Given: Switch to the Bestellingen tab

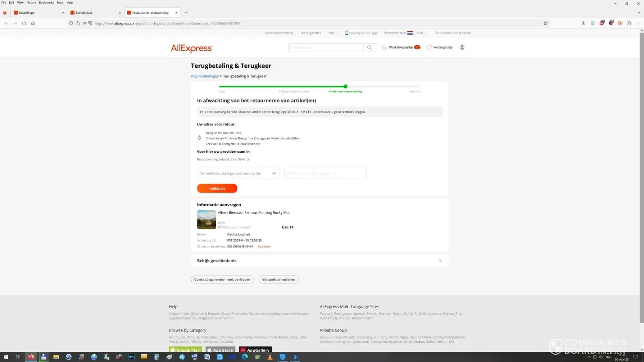Looking at the screenshot, I should coord(38,13).
